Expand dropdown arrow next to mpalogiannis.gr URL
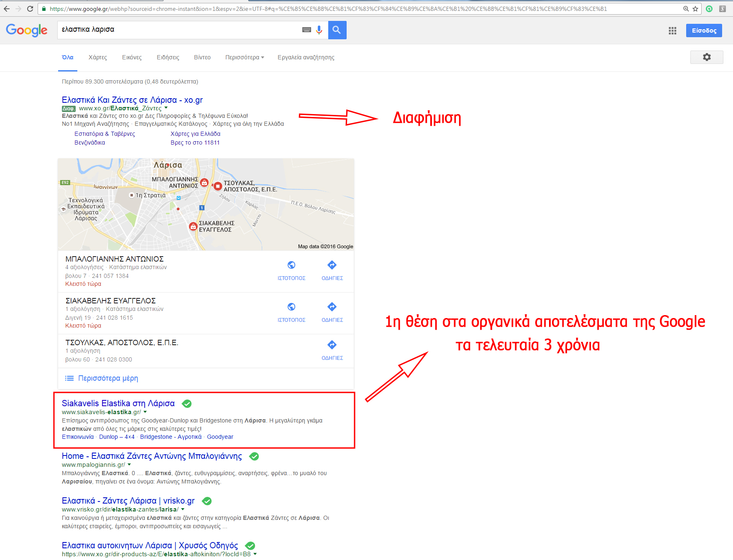 (129, 465)
